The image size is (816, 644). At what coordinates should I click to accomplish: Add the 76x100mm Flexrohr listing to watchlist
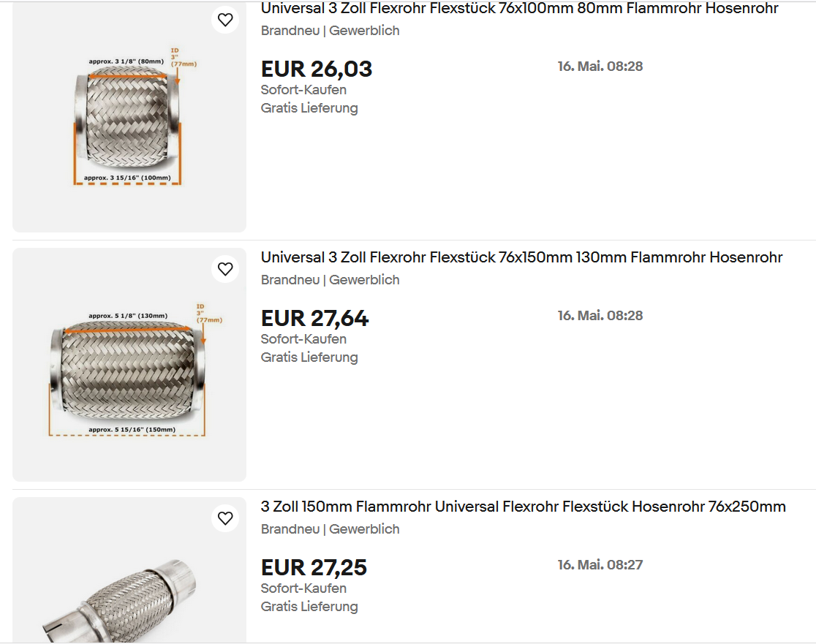click(x=225, y=20)
